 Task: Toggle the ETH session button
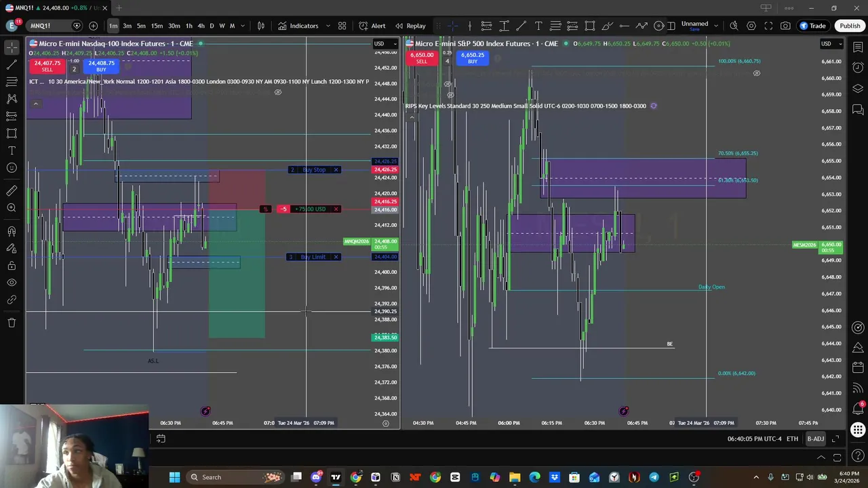pos(792,439)
